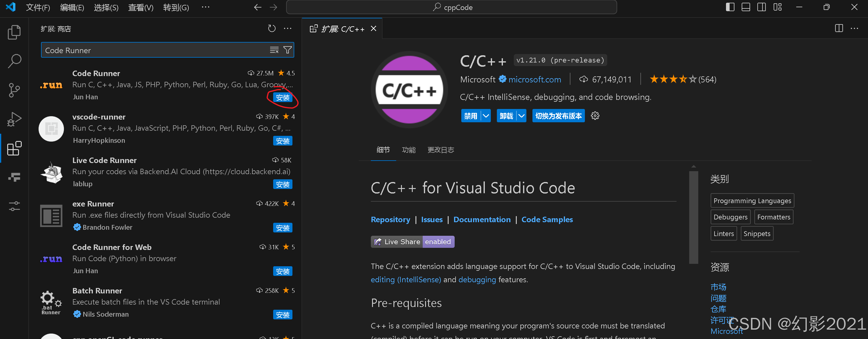Open the Source Control view
Screen dimensions: 868x339
click(14, 90)
